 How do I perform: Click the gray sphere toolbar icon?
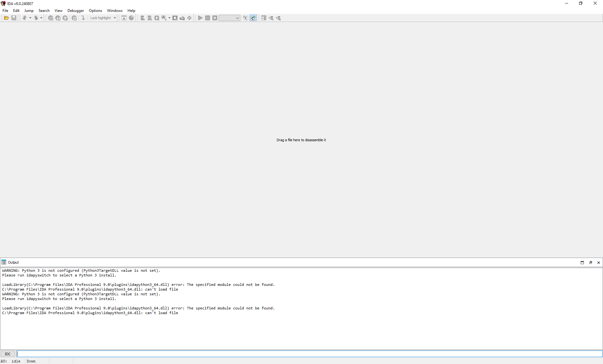point(131,18)
